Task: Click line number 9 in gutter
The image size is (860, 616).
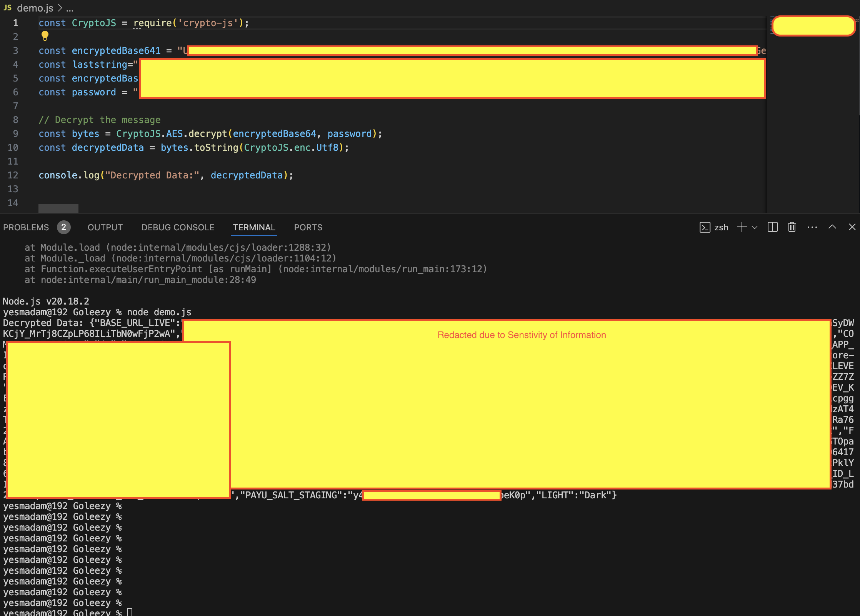Action: tap(15, 134)
